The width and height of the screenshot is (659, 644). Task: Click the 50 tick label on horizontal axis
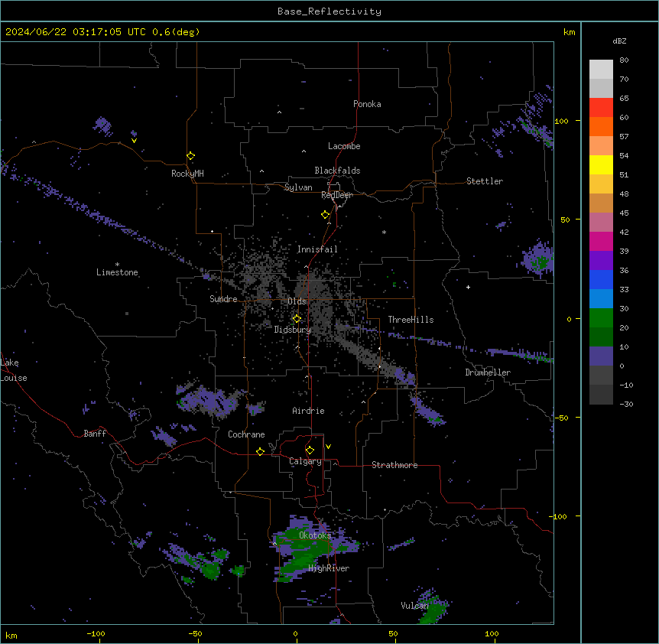tap(393, 633)
